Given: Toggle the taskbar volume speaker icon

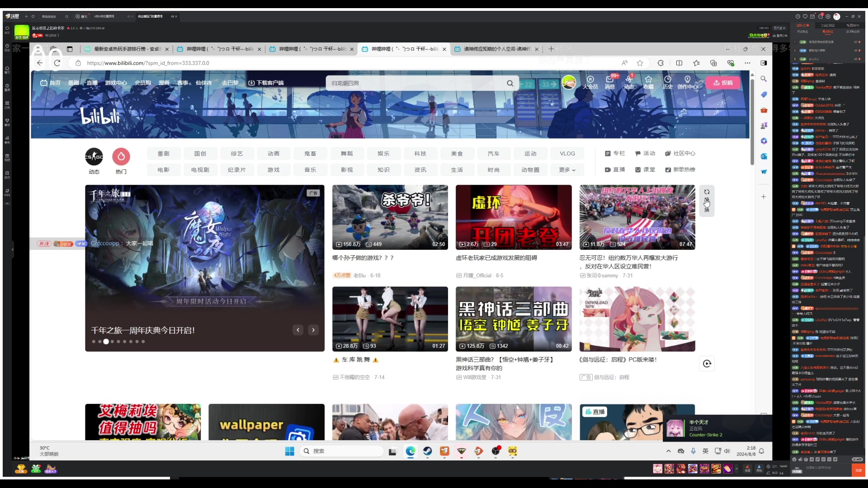Looking at the screenshot, I should click(x=727, y=451).
